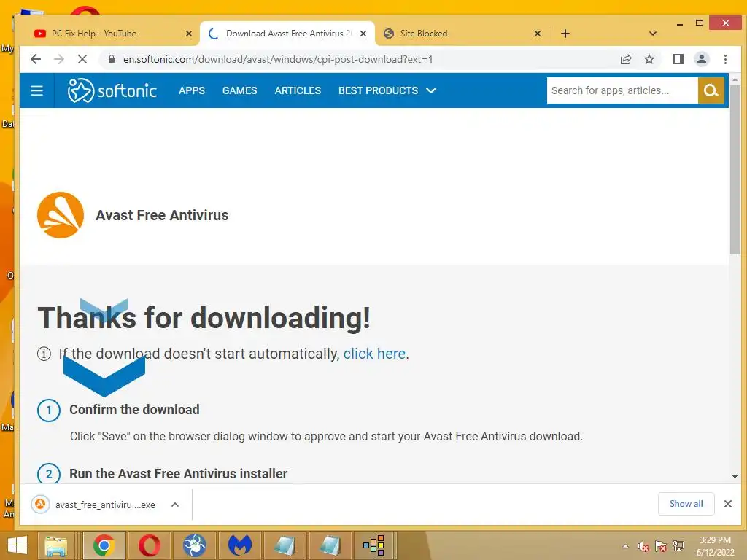Click the scrollbar up arrow
The height and width of the screenshot is (560, 747).
pyautogui.click(x=735, y=79)
